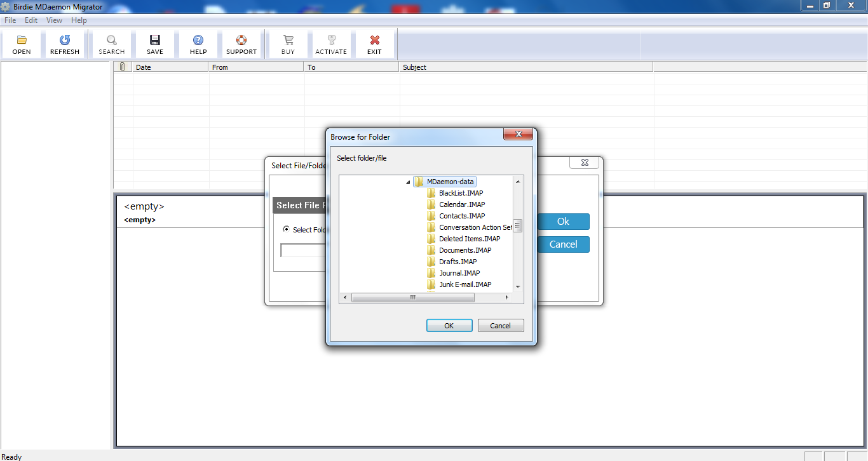The height and width of the screenshot is (461, 868).
Task: Sort by the From column header
Action: (257, 67)
